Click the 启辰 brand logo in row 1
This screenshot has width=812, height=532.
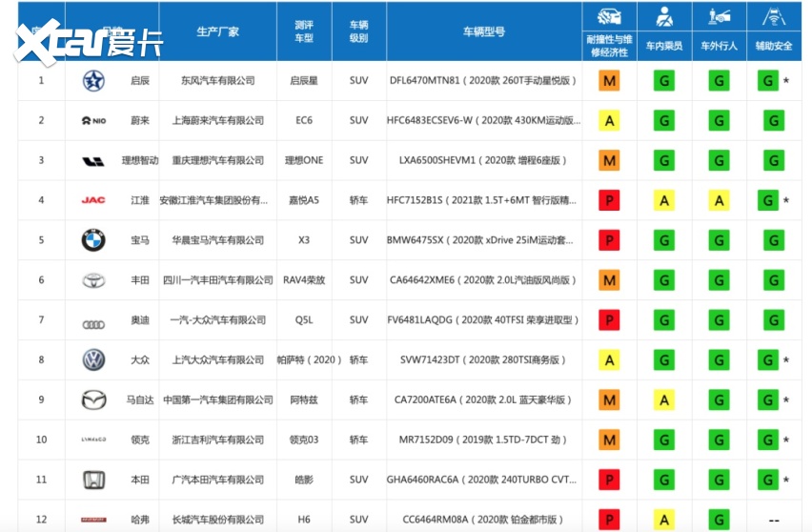[93, 81]
